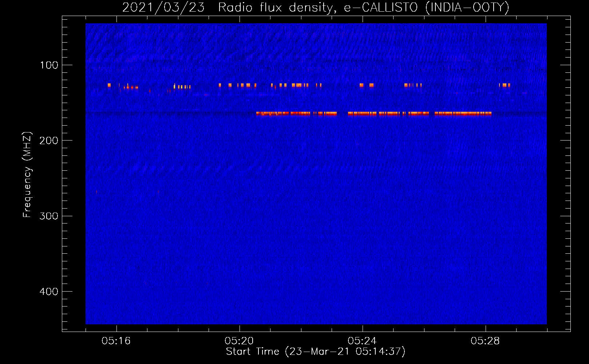
Task: Click the long bright emission band near 165 MHz
Action: (x=374, y=114)
